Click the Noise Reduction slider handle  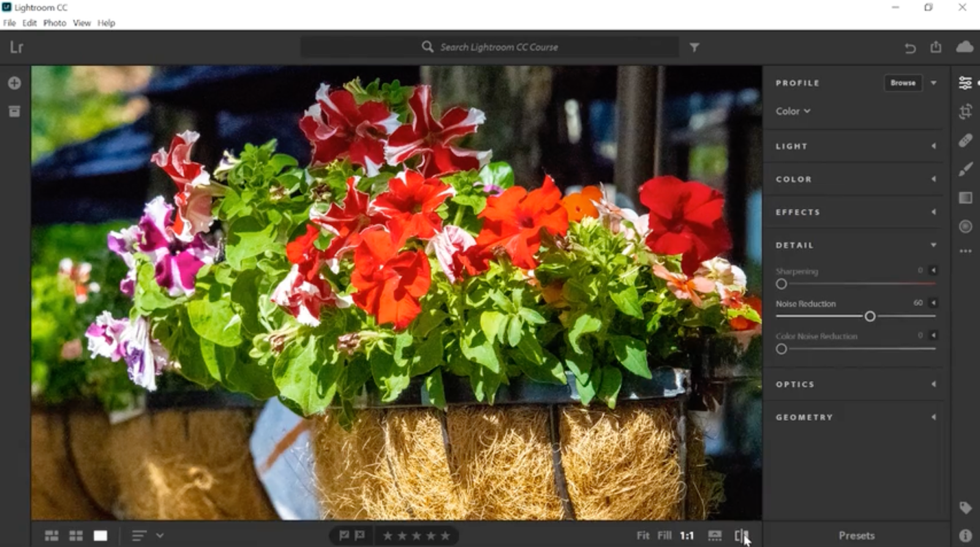[x=870, y=317]
